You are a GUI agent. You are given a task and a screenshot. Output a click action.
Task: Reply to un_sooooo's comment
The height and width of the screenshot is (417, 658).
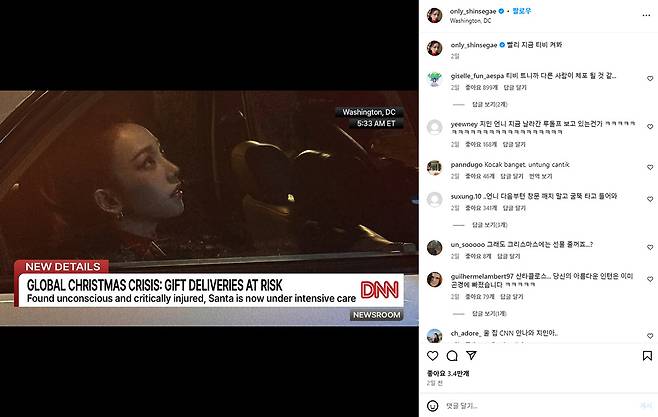click(509, 256)
